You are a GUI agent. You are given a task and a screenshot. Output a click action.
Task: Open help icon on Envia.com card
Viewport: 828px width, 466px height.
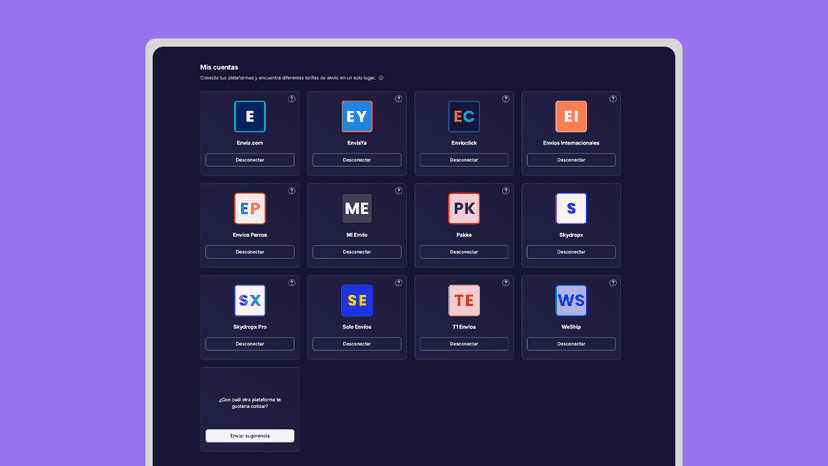[x=291, y=99]
